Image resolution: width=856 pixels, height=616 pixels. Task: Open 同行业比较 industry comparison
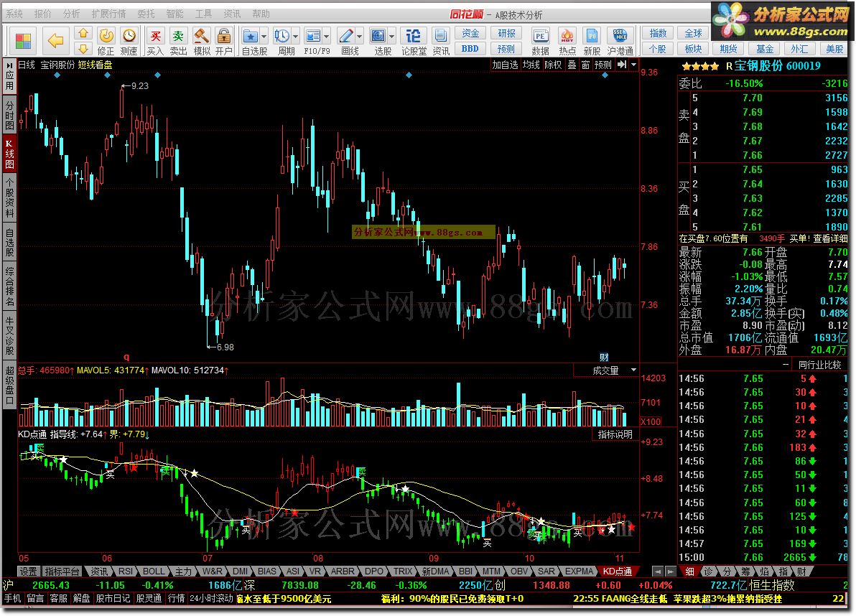(x=819, y=365)
